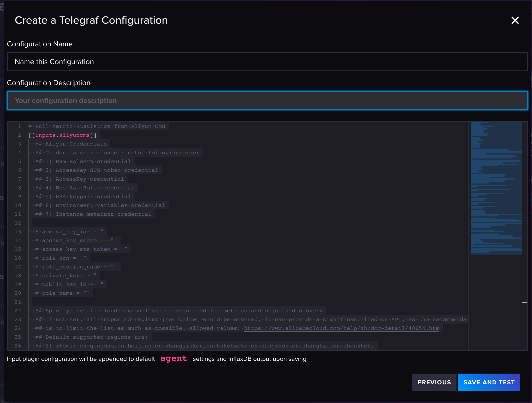The image size is (532, 403).
Task: Click the SAVE AND TEST button
Action: pos(489,382)
